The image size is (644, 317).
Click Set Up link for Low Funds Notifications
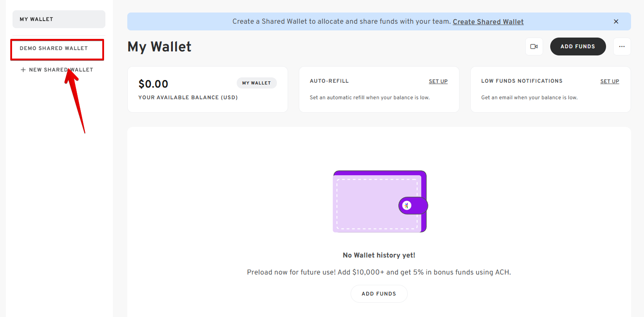click(x=610, y=81)
